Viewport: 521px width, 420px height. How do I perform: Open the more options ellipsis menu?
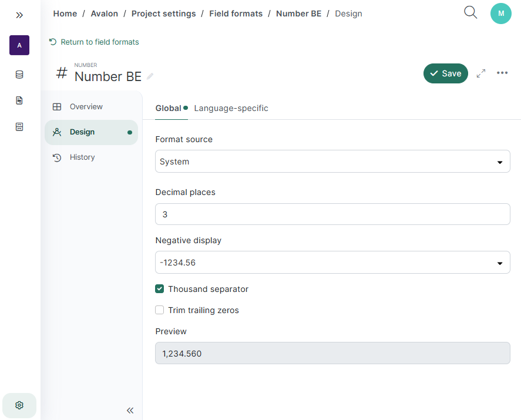click(x=502, y=73)
